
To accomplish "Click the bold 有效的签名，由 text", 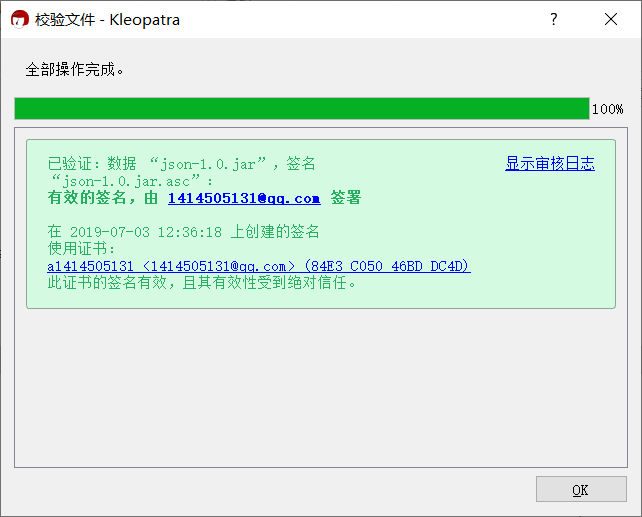I will coord(102,198).
